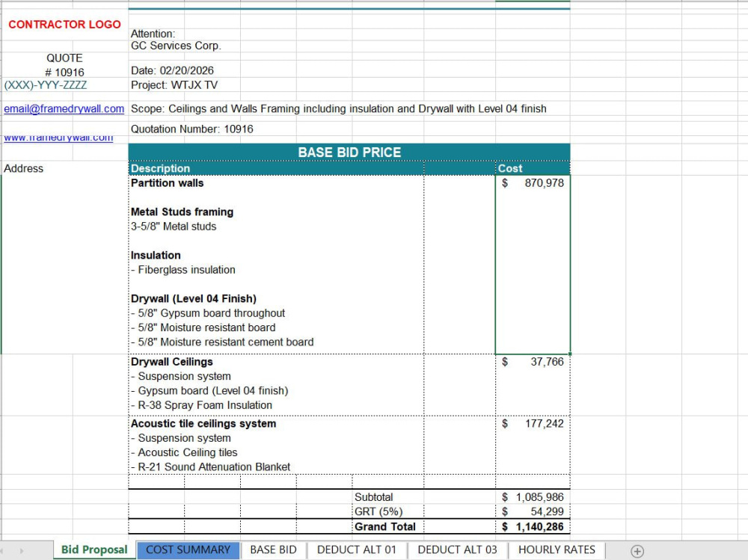Screen dimensions: 748x560
Task: Open the email@framedrywall.com link
Action: pyautogui.click(x=64, y=108)
